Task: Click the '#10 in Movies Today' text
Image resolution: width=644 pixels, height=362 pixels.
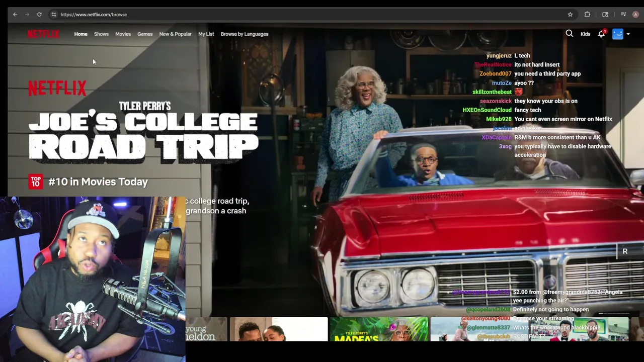Action: click(x=98, y=182)
